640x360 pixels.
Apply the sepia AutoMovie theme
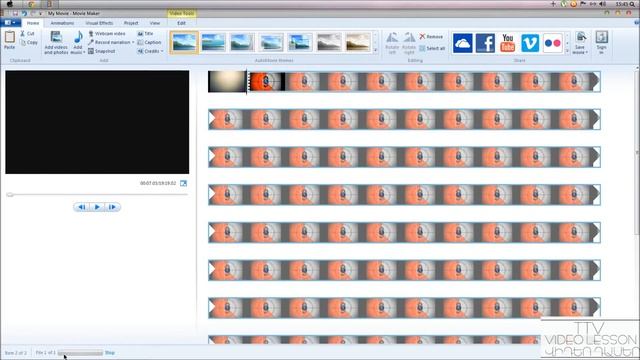pos(358,42)
